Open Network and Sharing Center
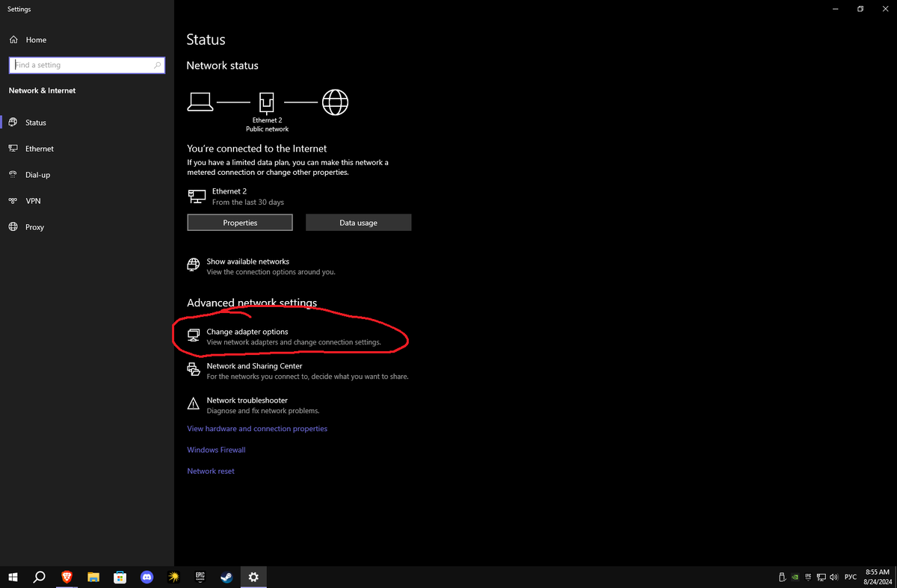Image resolution: width=897 pixels, height=588 pixels. click(x=298, y=371)
